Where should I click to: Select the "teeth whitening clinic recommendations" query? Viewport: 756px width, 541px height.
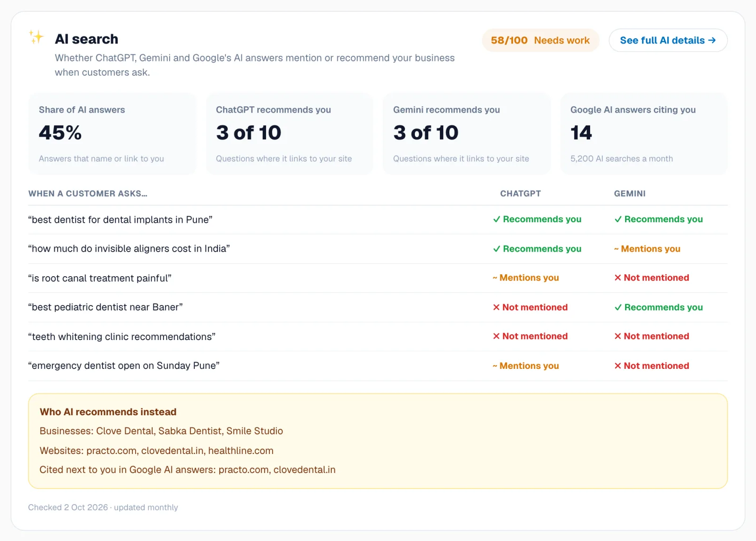122,336
